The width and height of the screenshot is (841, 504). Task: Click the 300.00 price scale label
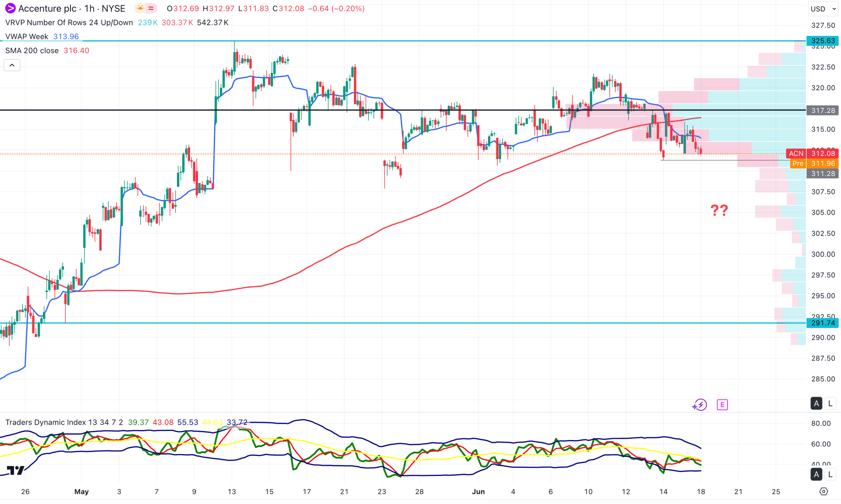(823, 254)
